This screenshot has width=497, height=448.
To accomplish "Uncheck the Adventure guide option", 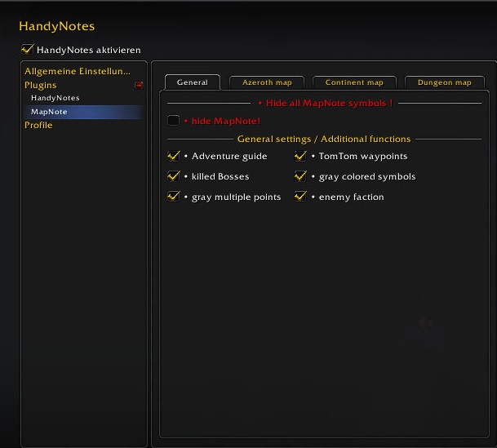I will click(x=174, y=156).
